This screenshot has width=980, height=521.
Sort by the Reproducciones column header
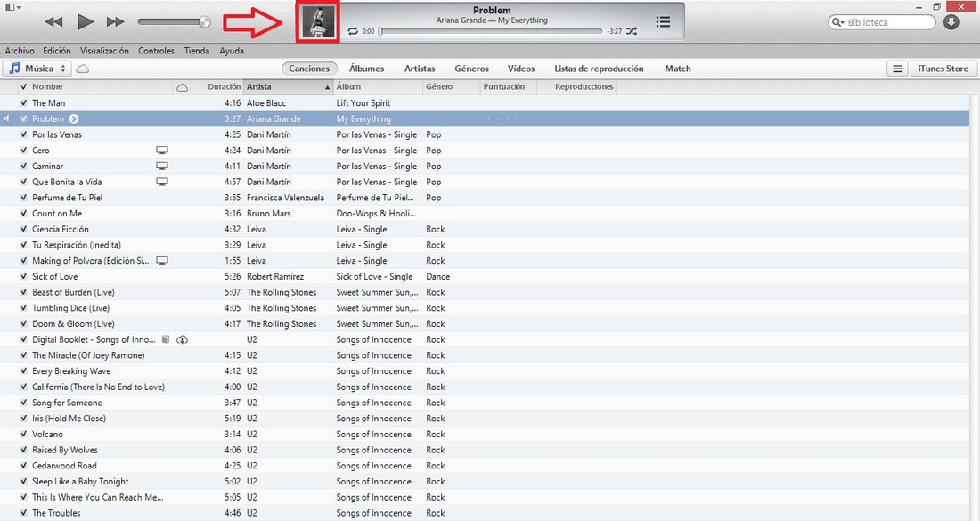coord(576,87)
